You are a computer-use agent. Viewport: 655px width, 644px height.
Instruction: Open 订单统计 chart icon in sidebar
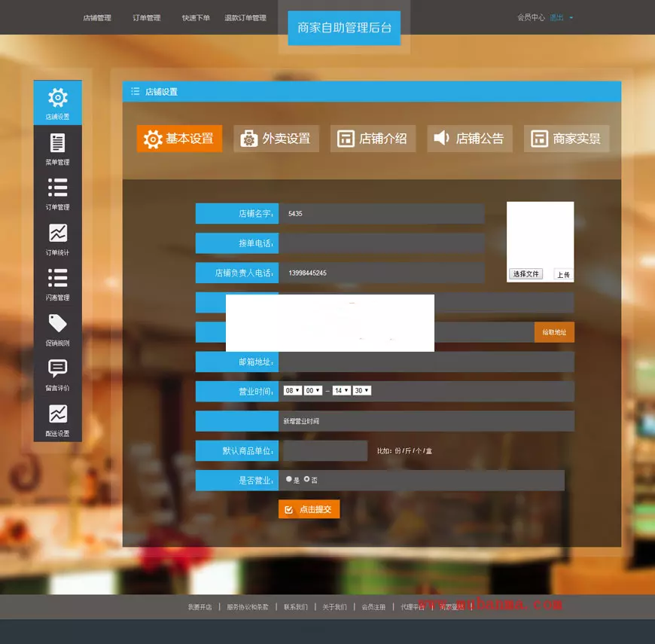point(58,233)
